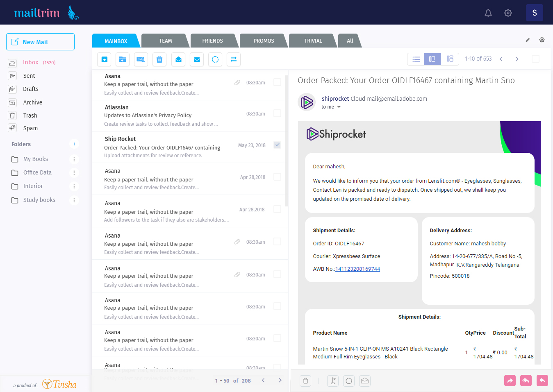Select checkbox for Atlassian email
This screenshot has height=392, width=553.
pyautogui.click(x=277, y=113)
